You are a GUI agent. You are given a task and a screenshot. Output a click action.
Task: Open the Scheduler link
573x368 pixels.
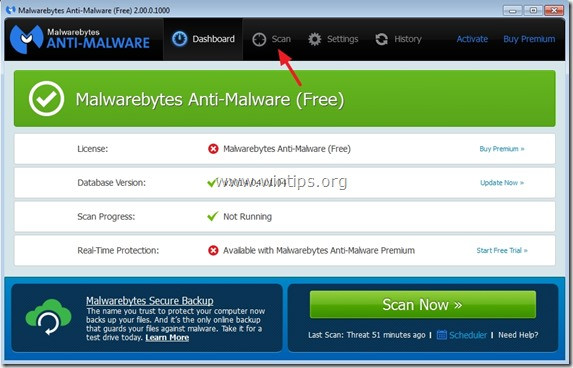468,335
